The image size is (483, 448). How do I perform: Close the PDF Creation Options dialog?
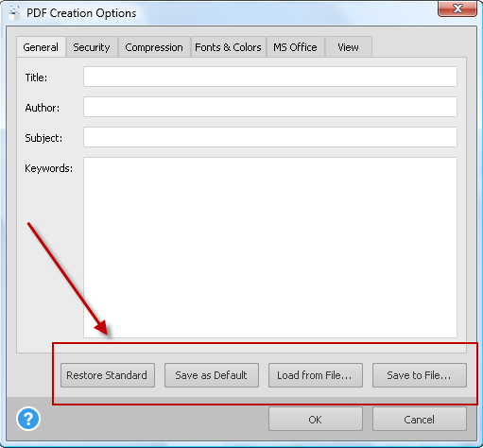tap(457, 9)
